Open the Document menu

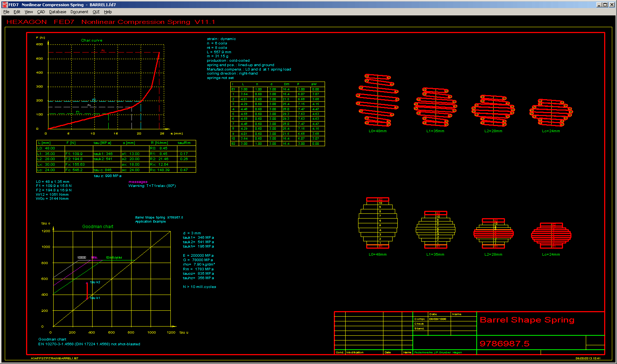pos(79,12)
